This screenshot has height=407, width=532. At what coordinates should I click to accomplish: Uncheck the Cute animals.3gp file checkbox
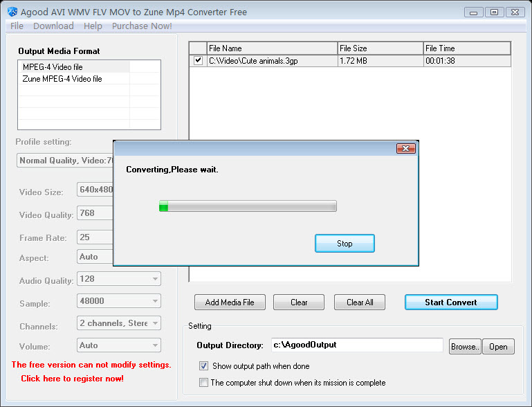coord(198,61)
